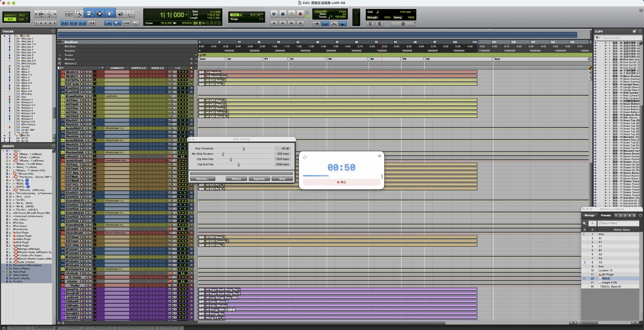Select the Pencil tool
Screen dimensions: 644x330
(x=130, y=14)
